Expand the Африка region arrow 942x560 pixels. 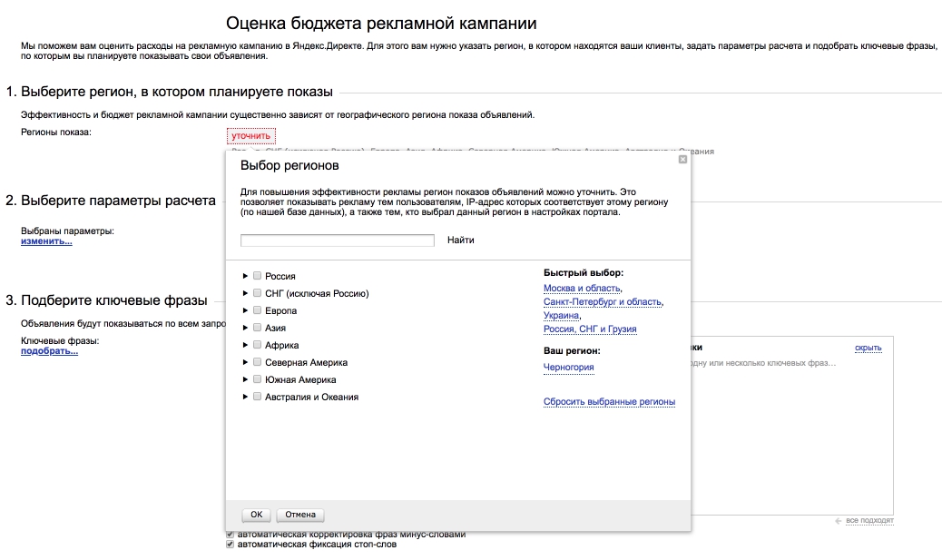click(245, 345)
